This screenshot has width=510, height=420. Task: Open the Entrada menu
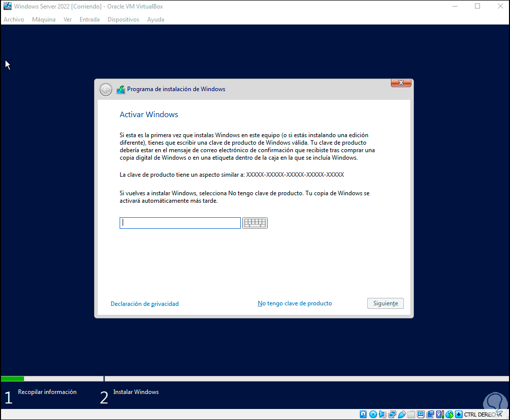coord(90,20)
